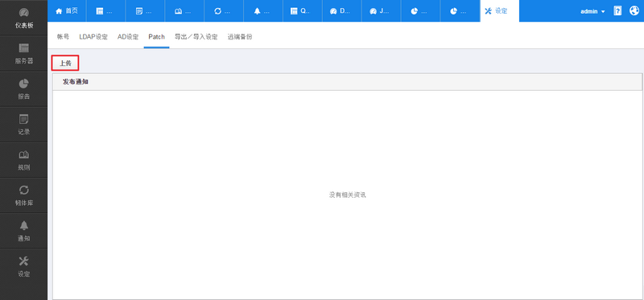This screenshot has height=300, width=644.
Task: Click the globe language icon
Action: pyautogui.click(x=634, y=11)
